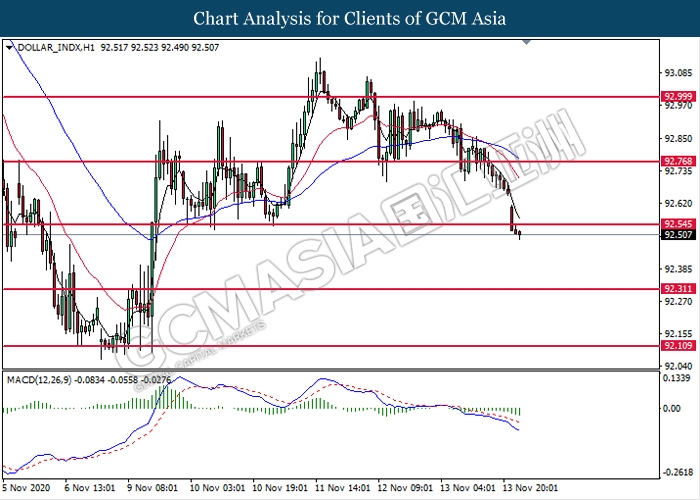Click the -0.2618 MACD scale value

pyautogui.click(x=677, y=472)
